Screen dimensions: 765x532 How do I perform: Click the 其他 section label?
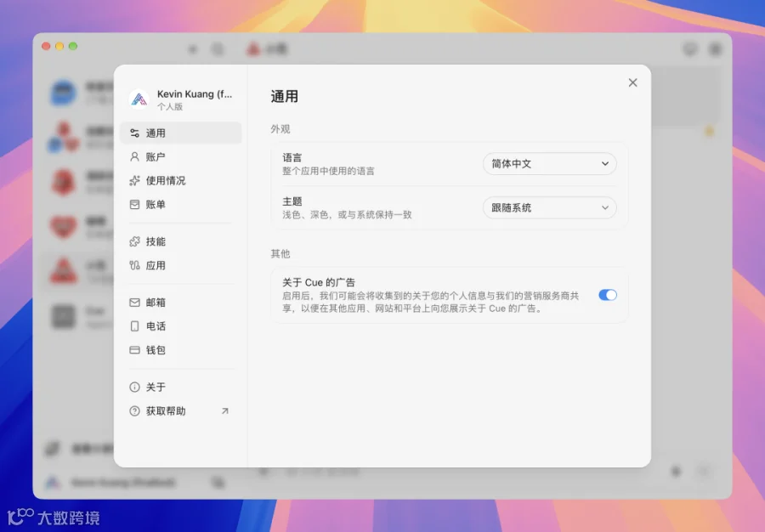click(x=280, y=253)
